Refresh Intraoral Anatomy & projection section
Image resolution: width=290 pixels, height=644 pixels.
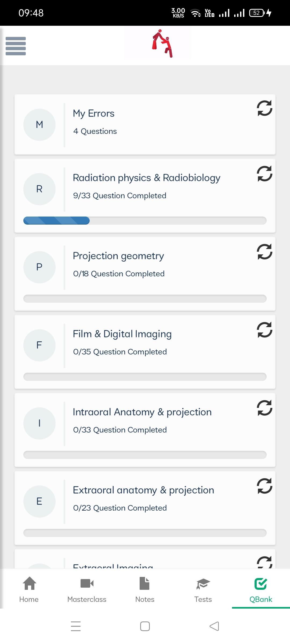pos(264,408)
